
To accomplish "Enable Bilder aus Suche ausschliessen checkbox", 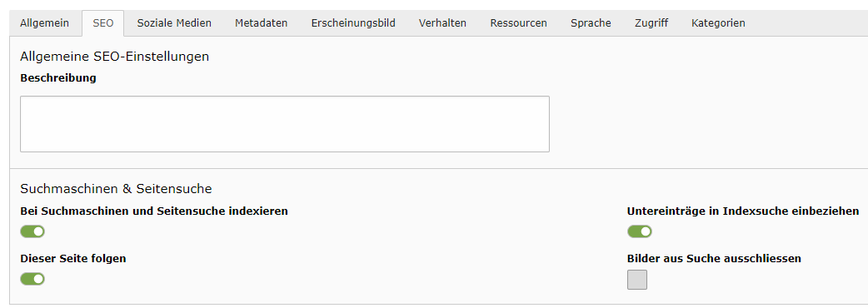I will (637, 280).
